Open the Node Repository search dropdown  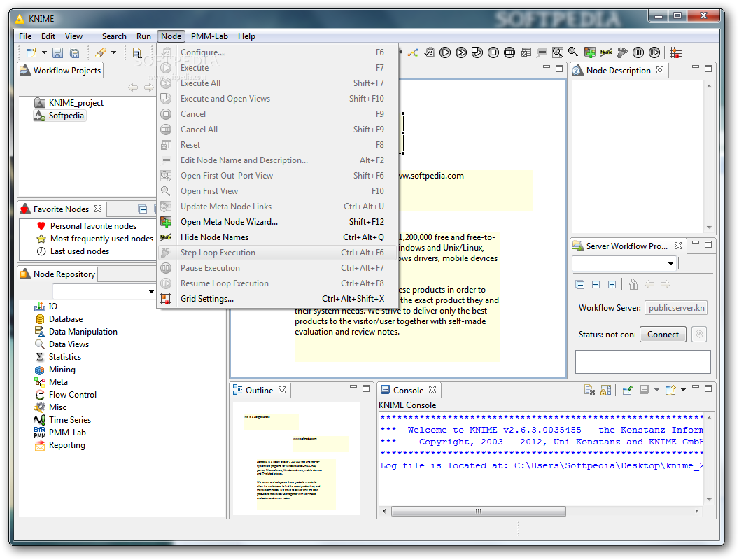pyautogui.click(x=151, y=292)
